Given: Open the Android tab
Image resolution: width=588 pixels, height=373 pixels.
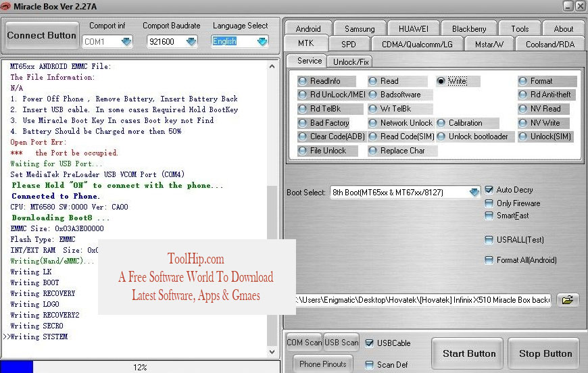Looking at the screenshot, I should click(x=308, y=29).
